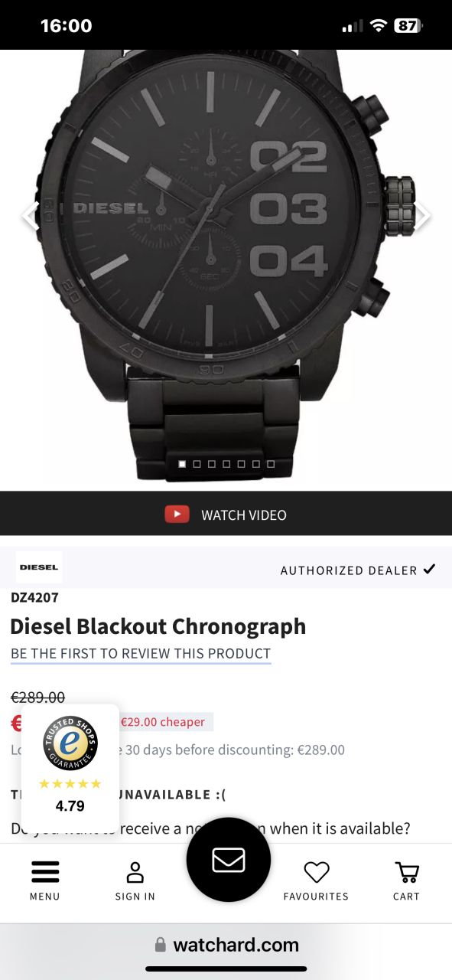Screen dimensions: 452x980
Task: Show previous watch image arrow
Action: click(x=29, y=216)
